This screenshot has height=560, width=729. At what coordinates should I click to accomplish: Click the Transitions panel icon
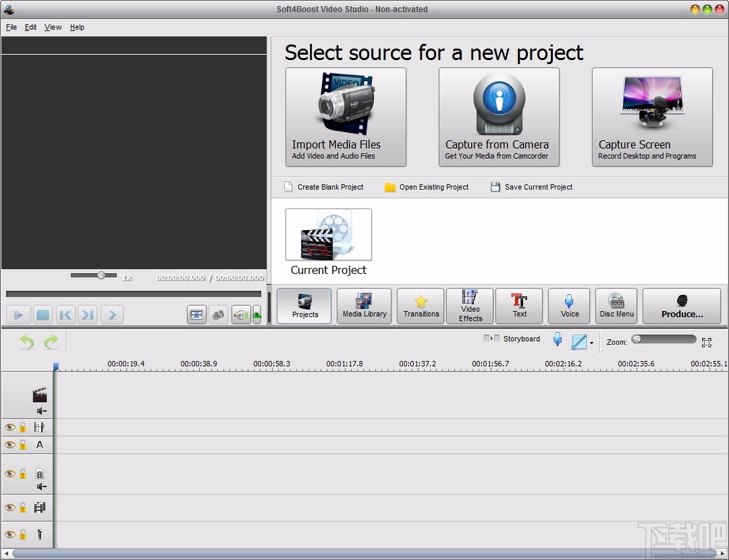pos(420,306)
